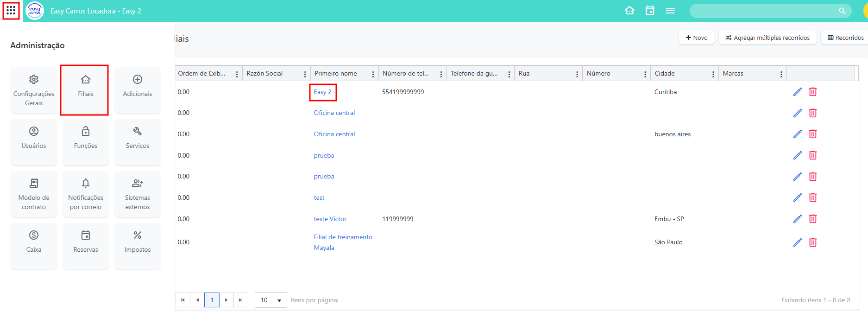Delete the teste Victor row
Screen dimensions: 868x312
pyautogui.click(x=812, y=219)
